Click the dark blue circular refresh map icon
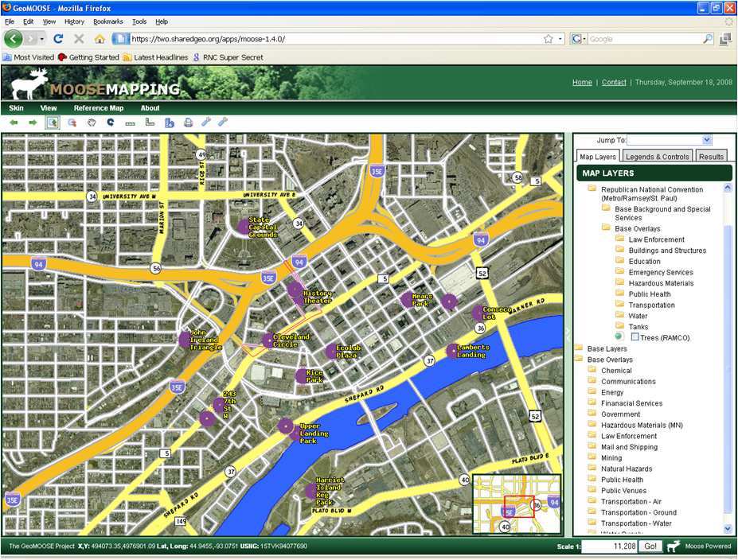Viewport: 738px width, 560px height. tap(111, 122)
